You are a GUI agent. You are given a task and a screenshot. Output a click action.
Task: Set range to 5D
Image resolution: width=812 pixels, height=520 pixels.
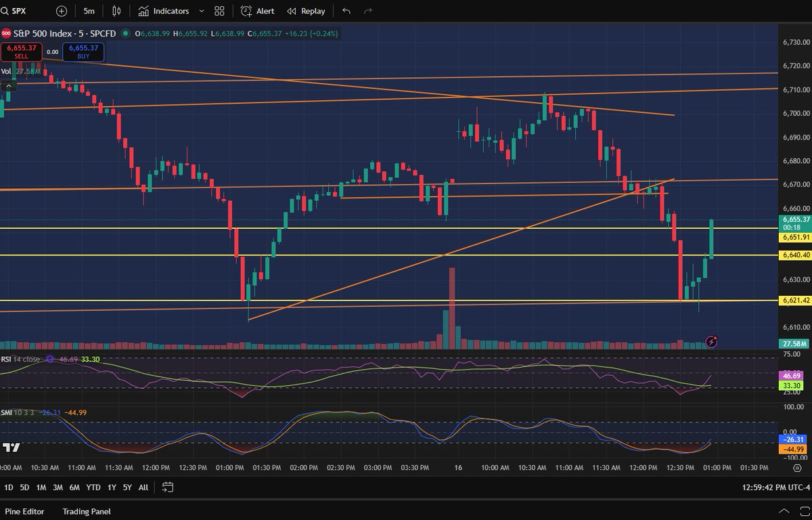pyautogui.click(x=25, y=487)
